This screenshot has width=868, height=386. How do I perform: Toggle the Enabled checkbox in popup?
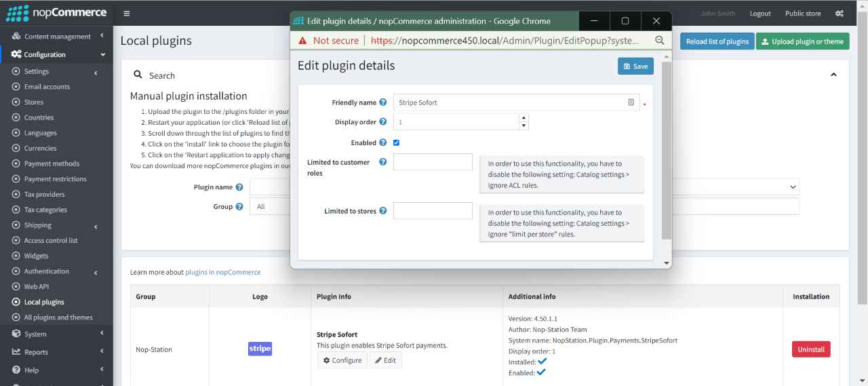[396, 142]
